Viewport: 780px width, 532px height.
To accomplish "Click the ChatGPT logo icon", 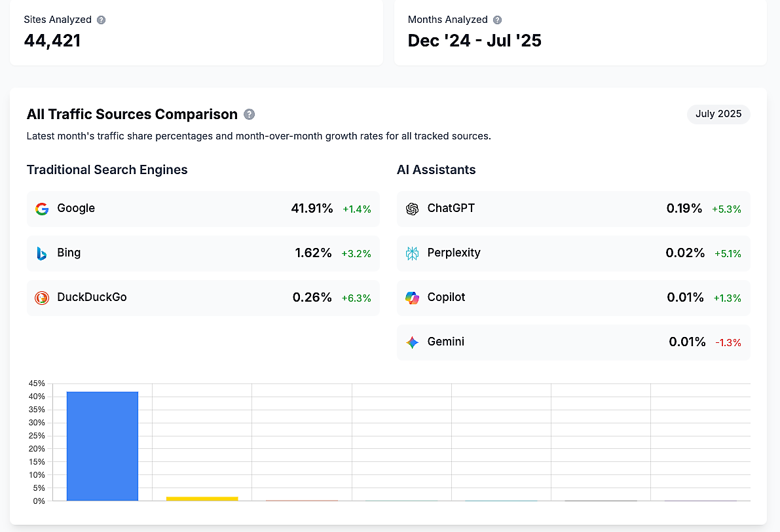I will 412,209.
